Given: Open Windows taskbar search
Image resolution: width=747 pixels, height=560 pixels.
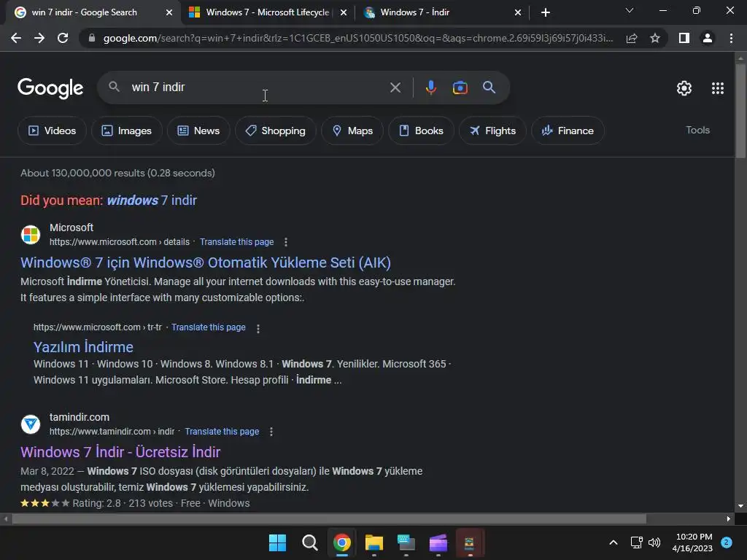Looking at the screenshot, I should coord(309,542).
